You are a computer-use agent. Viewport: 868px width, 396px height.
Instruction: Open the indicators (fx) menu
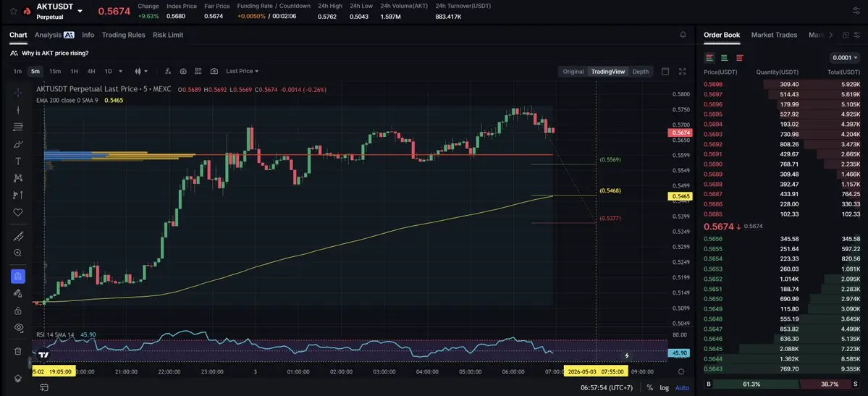click(168, 72)
